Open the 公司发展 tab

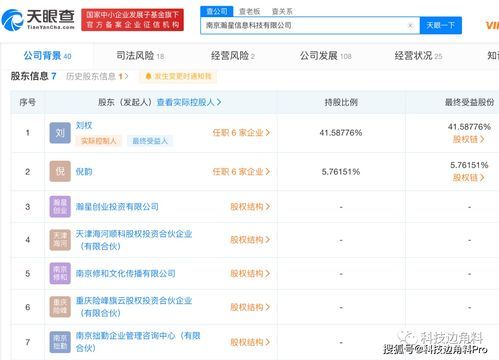tap(325, 56)
